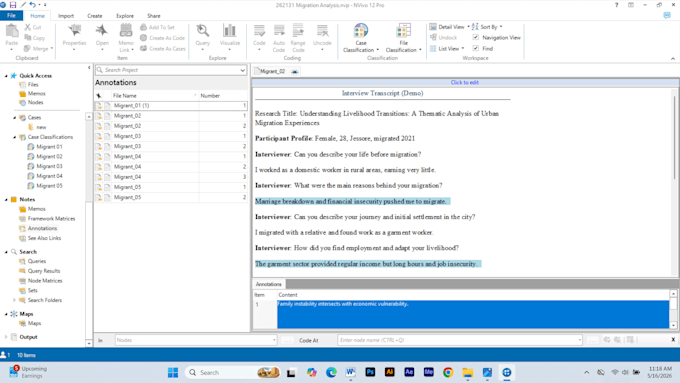Screen dimensions: 680x383
Task: Switch to the Import ribbon tab
Action: (66, 16)
